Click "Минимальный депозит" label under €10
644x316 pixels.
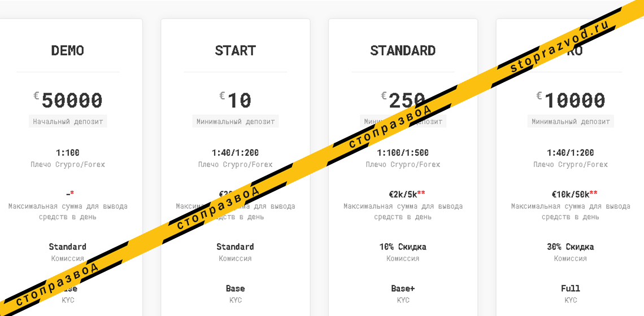point(235,121)
